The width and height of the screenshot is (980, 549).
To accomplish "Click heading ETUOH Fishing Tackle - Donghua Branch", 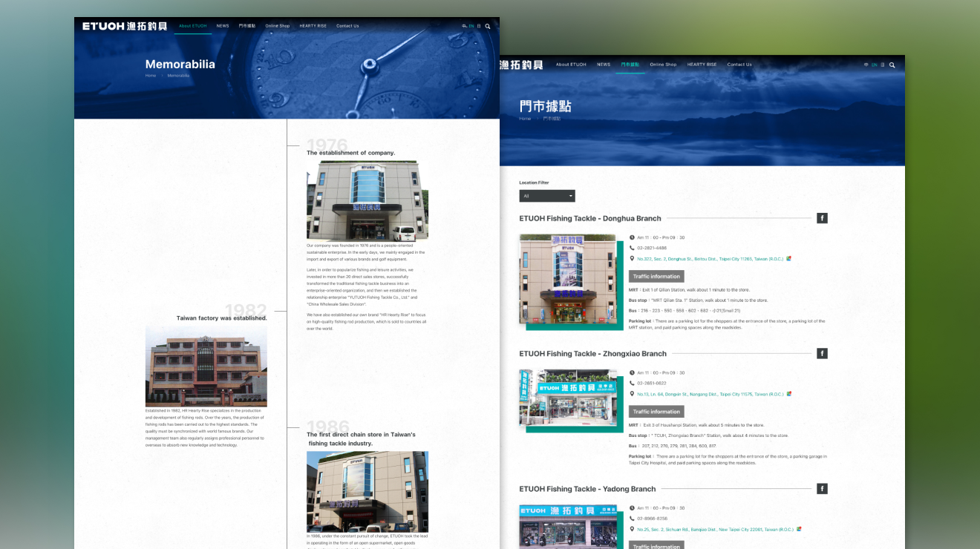I will (x=590, y=218).
